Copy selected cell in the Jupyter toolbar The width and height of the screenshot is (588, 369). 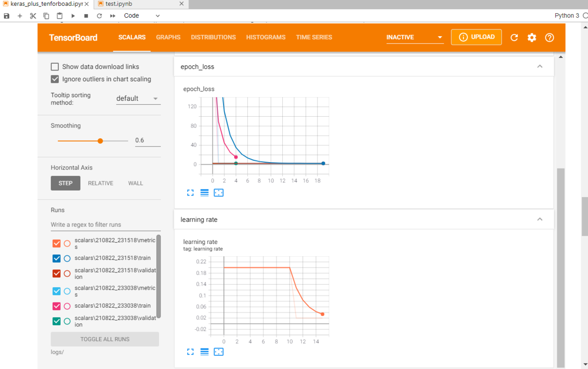click(x=46, y=16)
